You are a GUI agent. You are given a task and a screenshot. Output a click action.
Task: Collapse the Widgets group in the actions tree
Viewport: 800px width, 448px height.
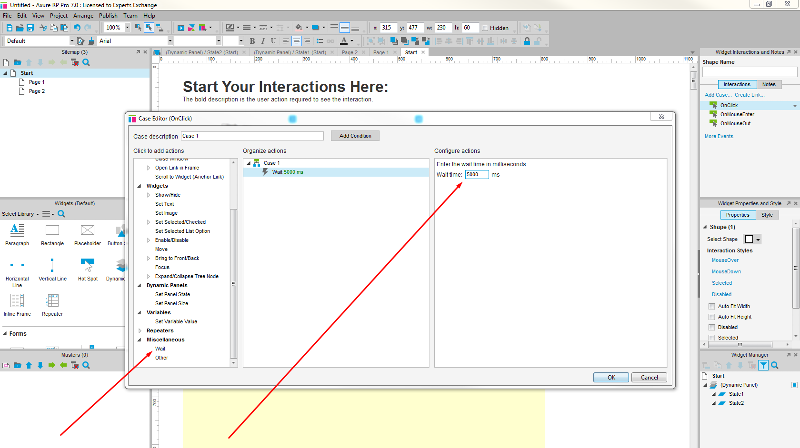[139, 186]
